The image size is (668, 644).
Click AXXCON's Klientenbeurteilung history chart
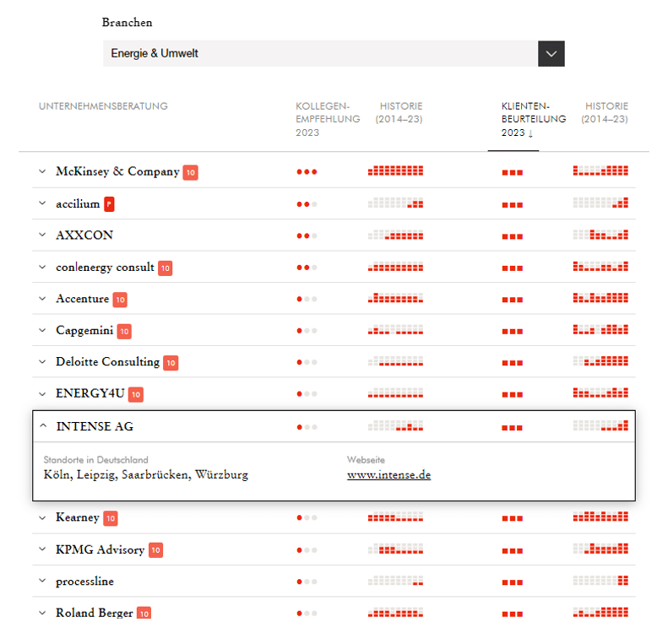600,235
